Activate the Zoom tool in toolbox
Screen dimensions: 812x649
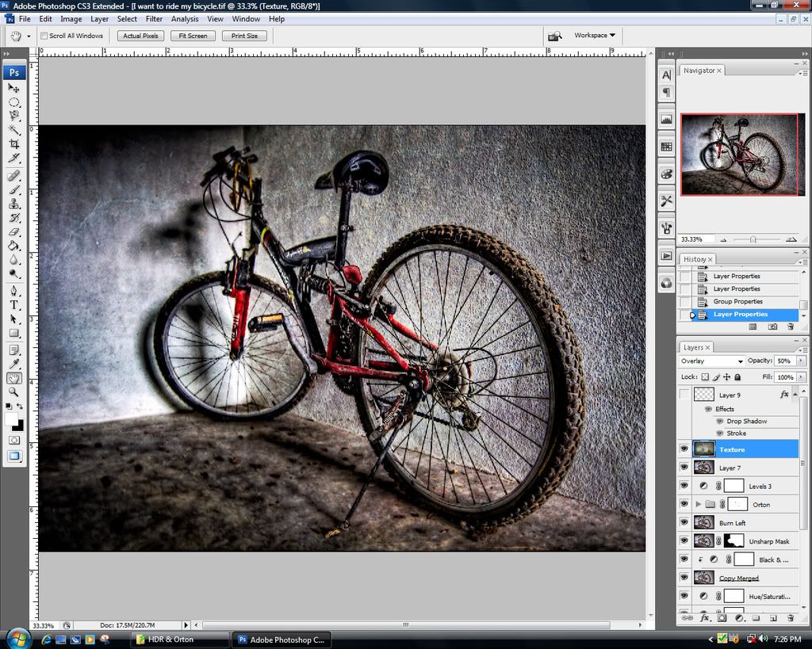[14, 391]
